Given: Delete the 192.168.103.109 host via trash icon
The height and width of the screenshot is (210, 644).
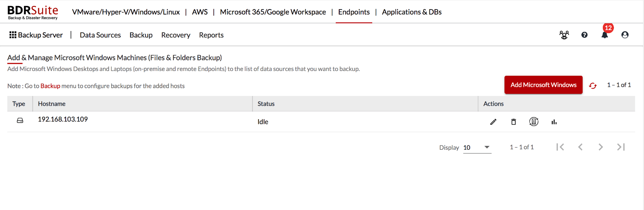Looking at the screenshot, I should (x=513, y=122).
